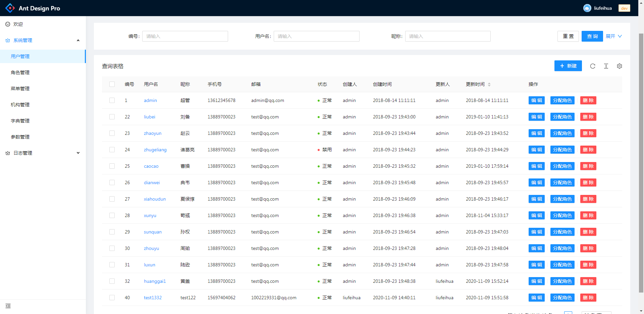Viewport: 644px width, 314px height.
Task: Select the checkbox for zhugeliang row
Action: [112, 150]
